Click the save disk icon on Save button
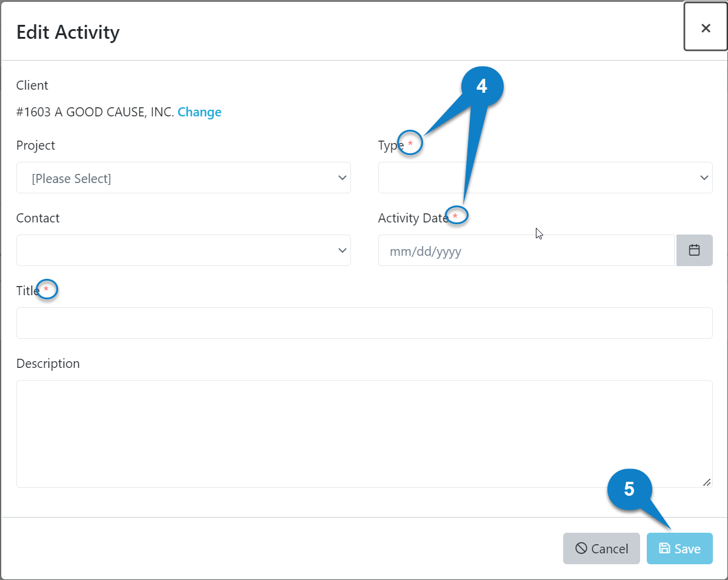Viewport: 728px width, 580px height. [666, 548]
